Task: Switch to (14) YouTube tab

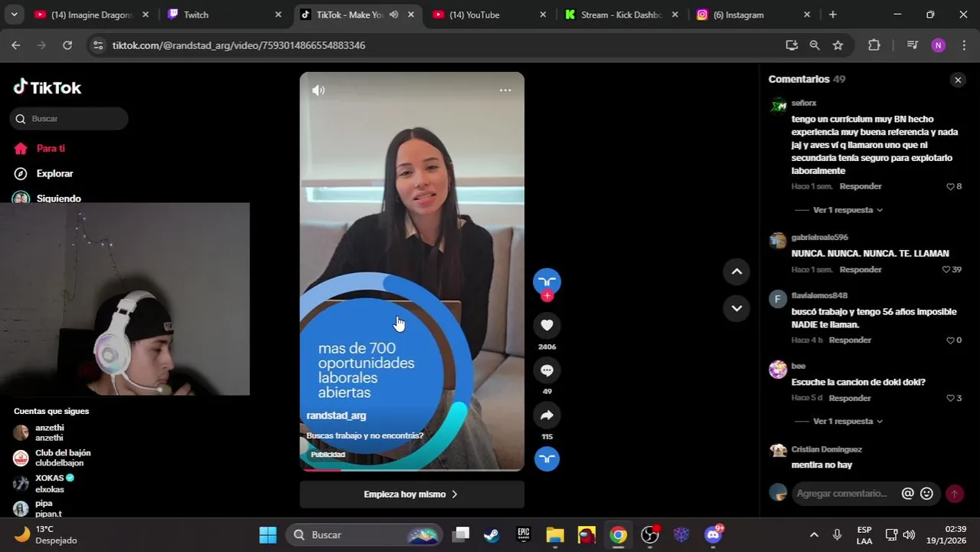Action: point(488,15)
